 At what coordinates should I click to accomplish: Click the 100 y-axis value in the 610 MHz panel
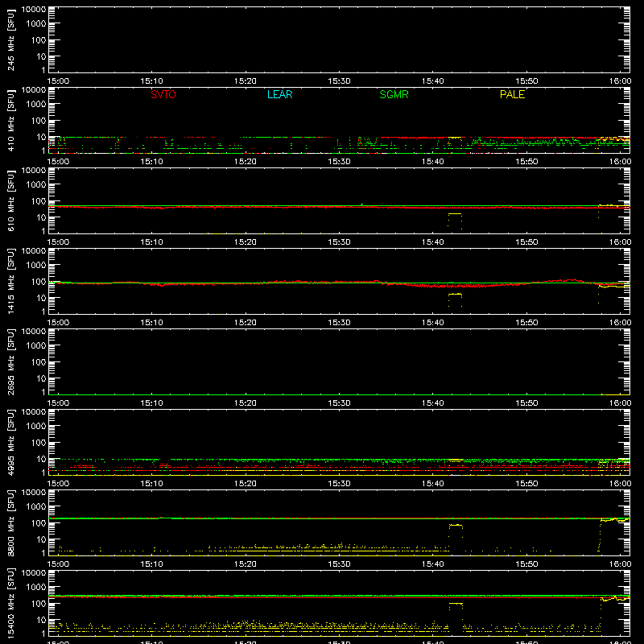click(x=39, y=201)
